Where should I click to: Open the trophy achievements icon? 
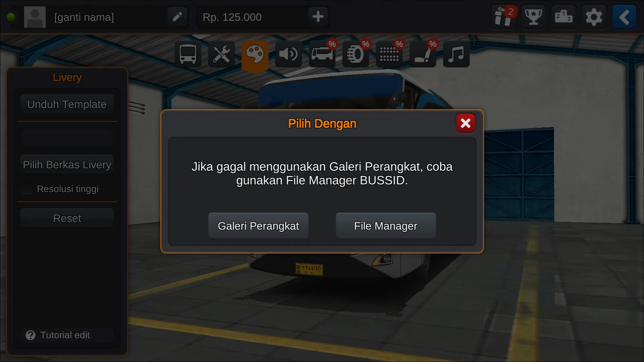(533, 17)
